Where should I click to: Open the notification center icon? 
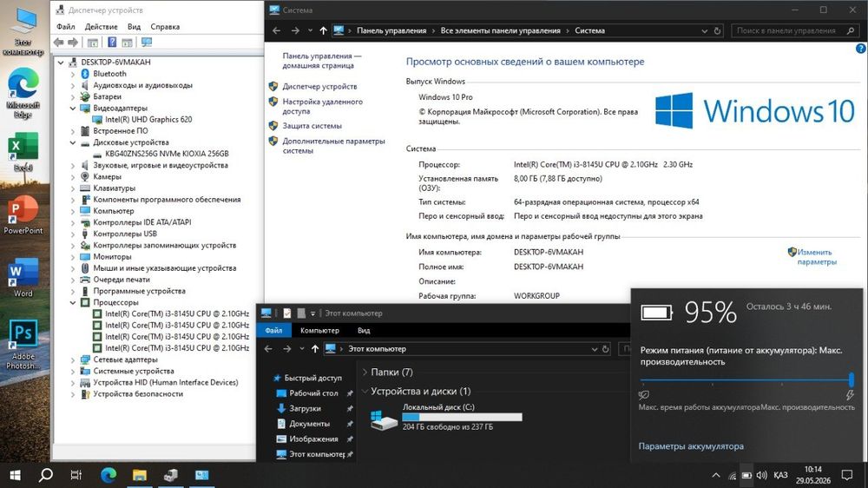point(847,475)
